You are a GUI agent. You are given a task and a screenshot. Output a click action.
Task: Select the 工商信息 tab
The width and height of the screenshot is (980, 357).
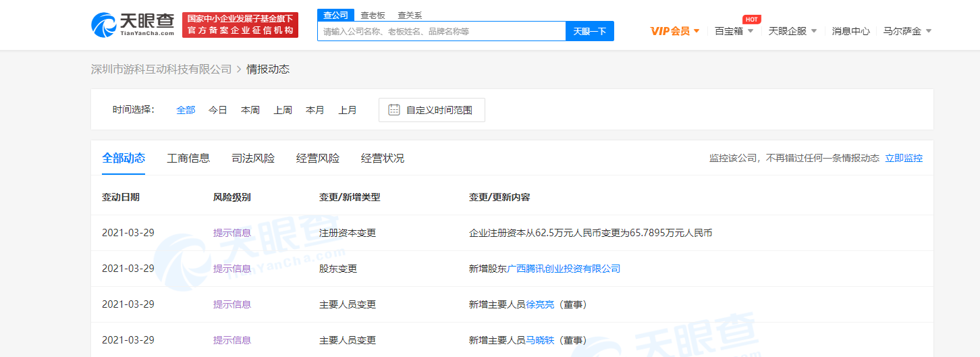click(x=188, y=159)
